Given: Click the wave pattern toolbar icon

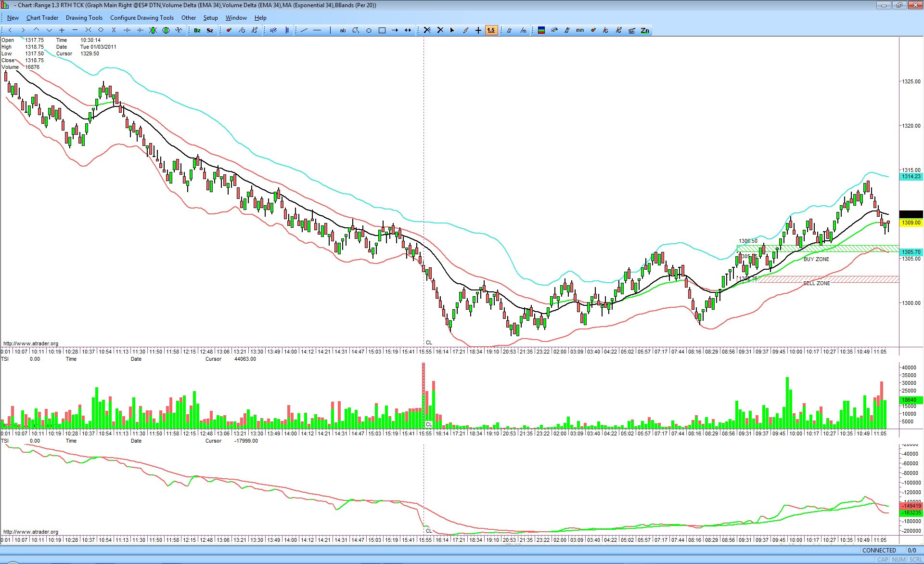Looking at the screenshot, I should coord(179,30).
